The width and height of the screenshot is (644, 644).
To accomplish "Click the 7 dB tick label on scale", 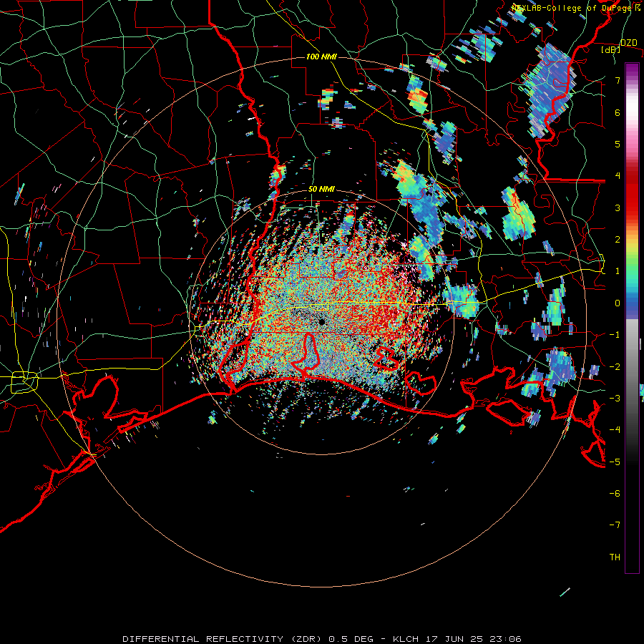I will point(618,80).
